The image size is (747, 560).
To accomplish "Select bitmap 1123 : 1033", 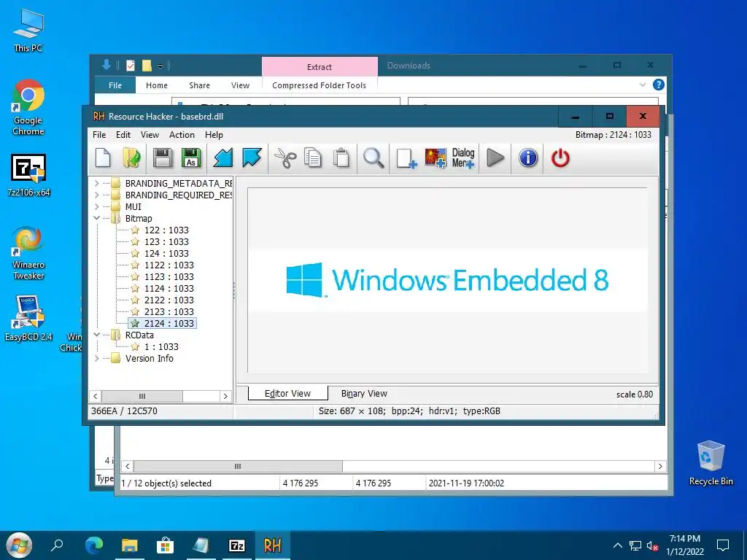I will pyautogui.click(x=169, y=276).
